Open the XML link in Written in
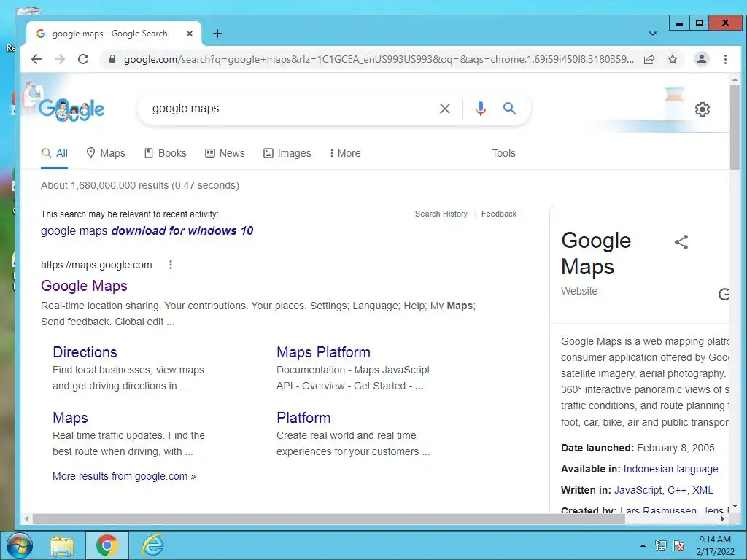This screenshot has width=747, height=560. pos(703,490)
